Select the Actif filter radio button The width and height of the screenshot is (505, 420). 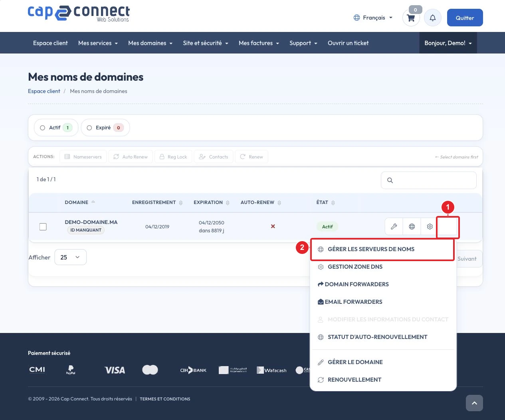click(x=42, y=128)
